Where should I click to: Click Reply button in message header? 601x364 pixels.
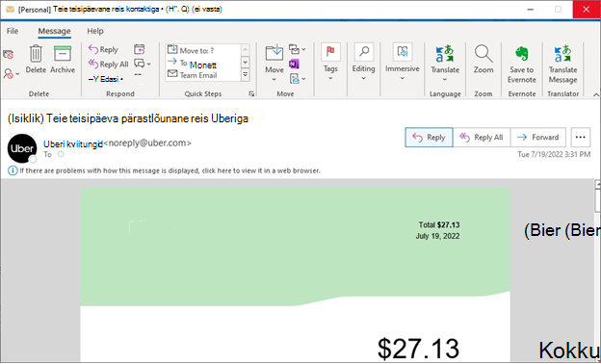(x=429, y=137)
